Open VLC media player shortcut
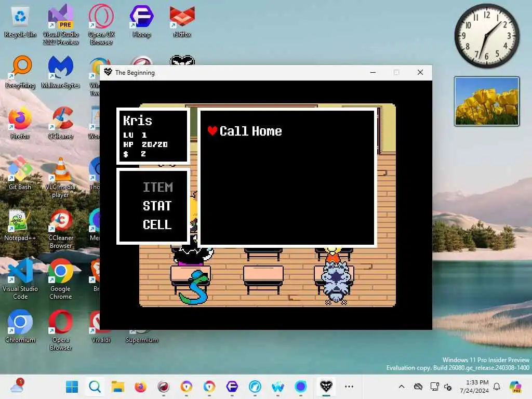This screenshot has height=399, width=532. tap(60, 177)
